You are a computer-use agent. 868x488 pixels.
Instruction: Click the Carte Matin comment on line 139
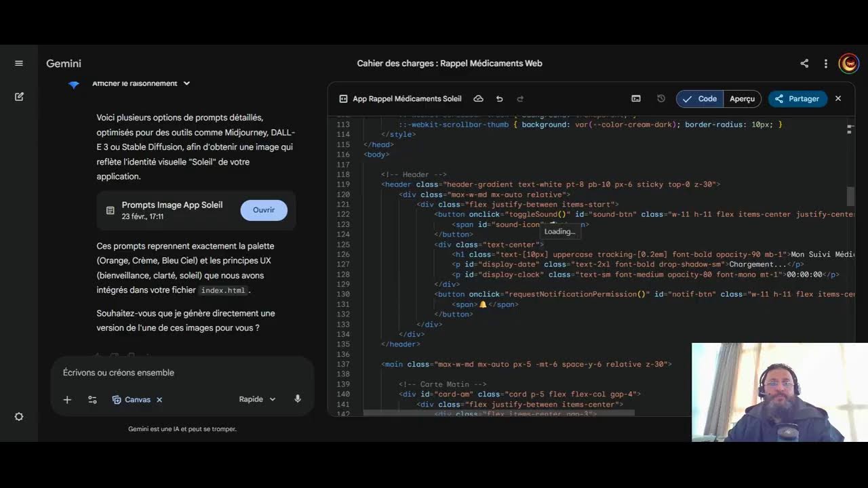[x=442, y=384]
